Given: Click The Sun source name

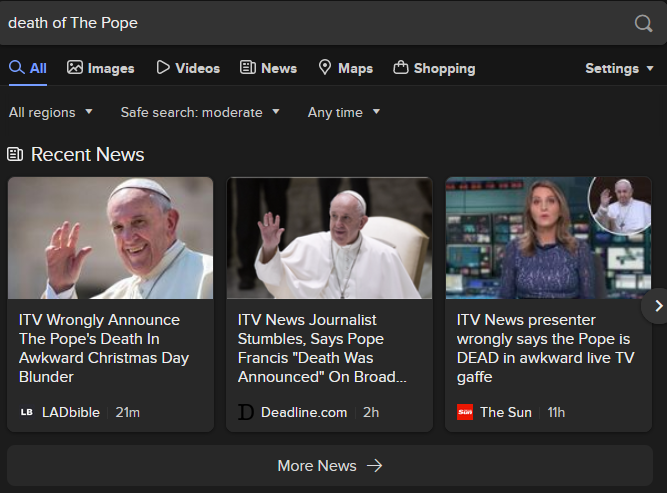Looking at the screenshot, I should tap(506, 412).
